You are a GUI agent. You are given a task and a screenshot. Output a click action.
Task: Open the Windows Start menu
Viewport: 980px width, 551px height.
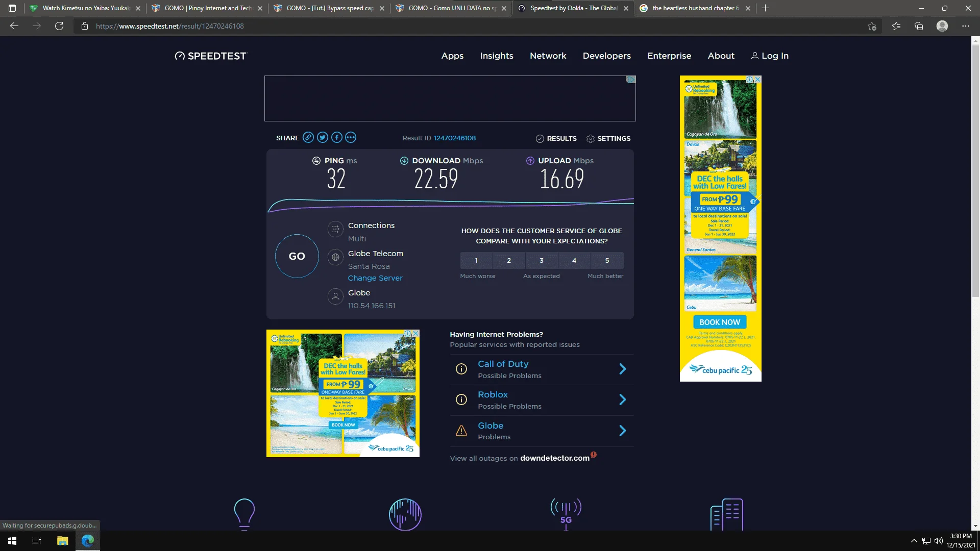12,541
